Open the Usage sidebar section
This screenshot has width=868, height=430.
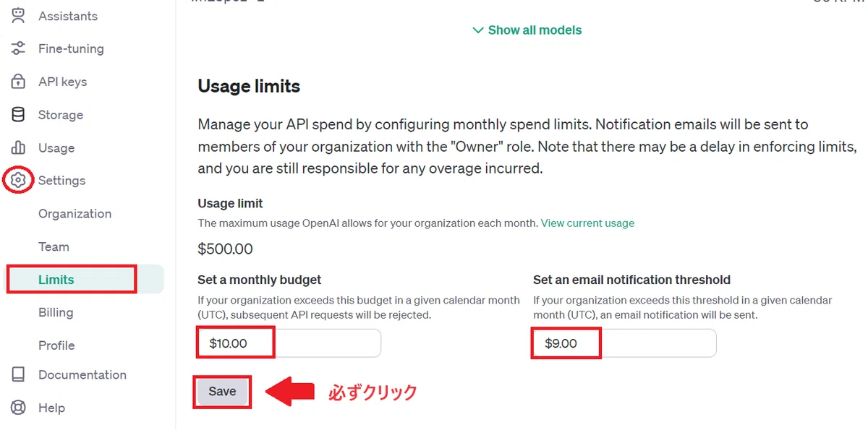tap(56, 148)
